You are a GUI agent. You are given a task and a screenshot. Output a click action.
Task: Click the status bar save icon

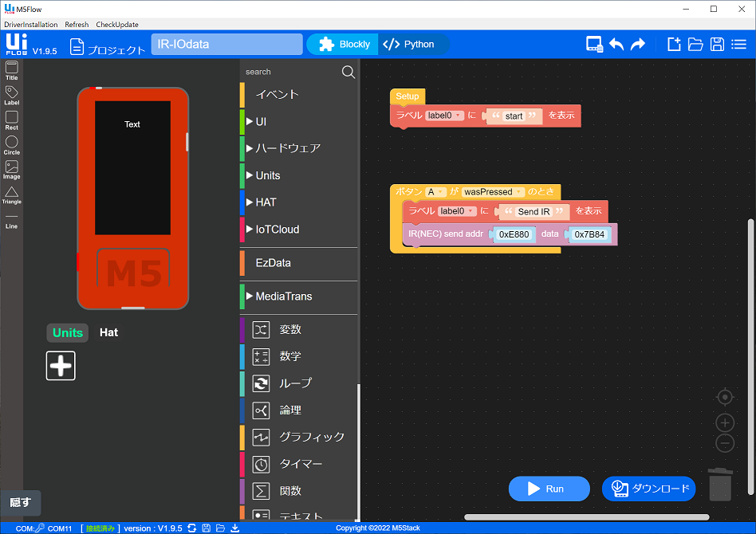pos(207,528)
